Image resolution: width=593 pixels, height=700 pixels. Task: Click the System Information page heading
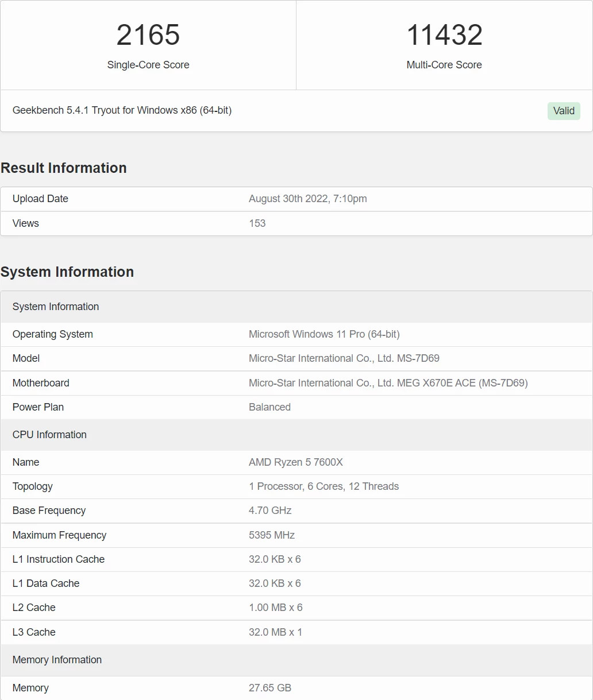point(67,272)
